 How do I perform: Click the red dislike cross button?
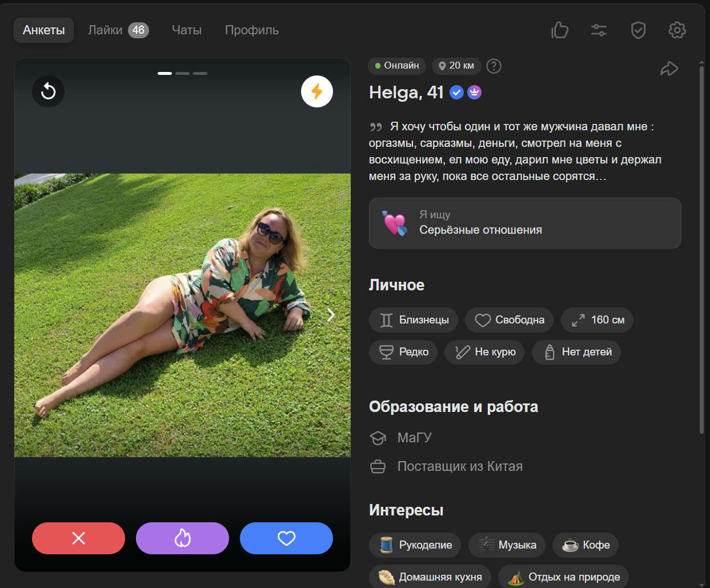[x=79, y=538]
